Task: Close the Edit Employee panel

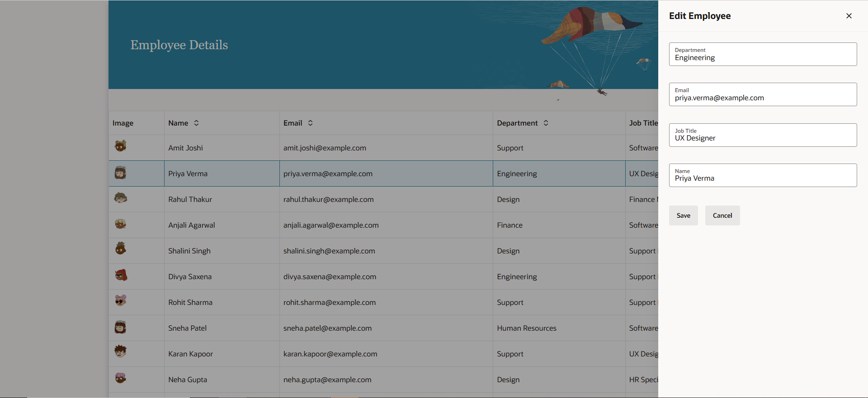Action: (x=849, y=16)
